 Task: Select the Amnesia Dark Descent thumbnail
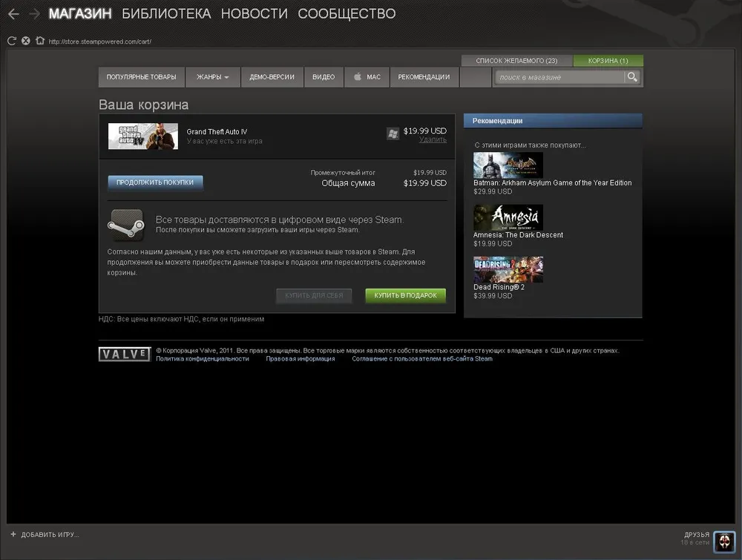point(508,217)
